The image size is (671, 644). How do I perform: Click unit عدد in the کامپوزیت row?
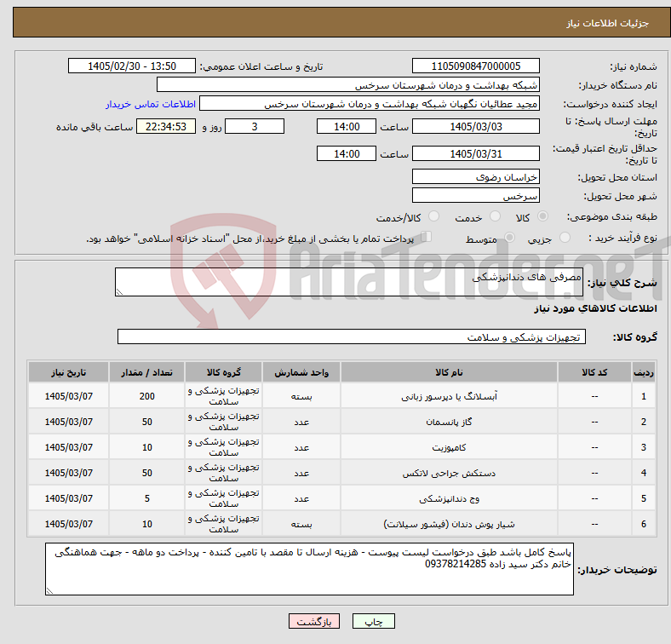coord(301,447)
